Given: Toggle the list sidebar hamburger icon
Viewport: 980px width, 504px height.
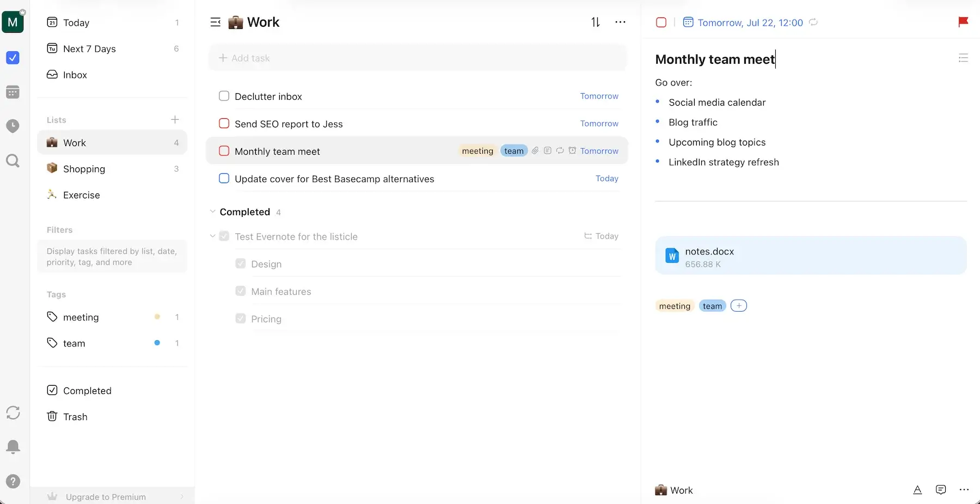Looking at the screenshot, I should click(x=216, y=22).
